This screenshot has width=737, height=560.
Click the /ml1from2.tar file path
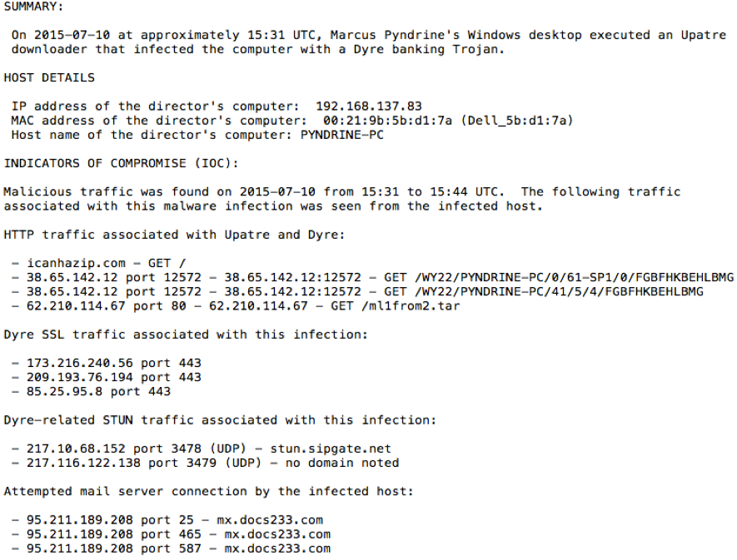pos(411,306)
